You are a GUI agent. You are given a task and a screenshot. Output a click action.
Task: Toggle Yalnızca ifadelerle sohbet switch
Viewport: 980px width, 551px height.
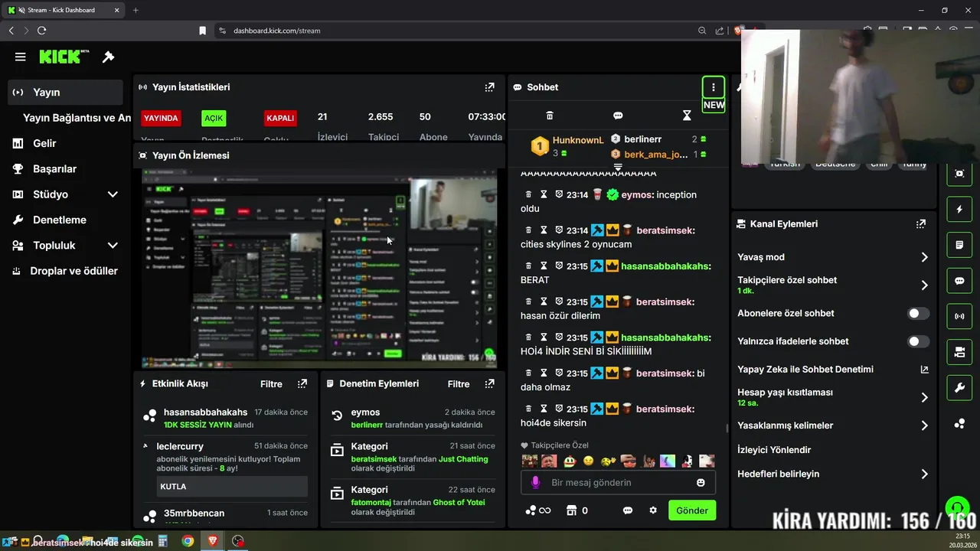[x=918, y=341]
